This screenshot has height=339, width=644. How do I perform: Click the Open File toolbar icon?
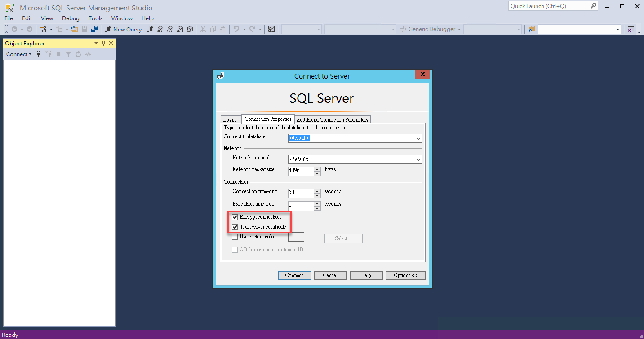[74, 29]
